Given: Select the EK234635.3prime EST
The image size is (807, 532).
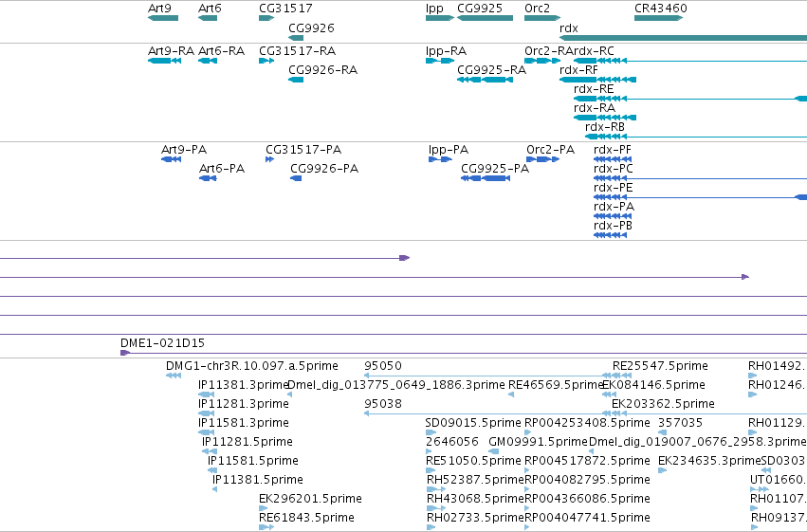Looking at the screenshot, I should (x=662, y=470).
